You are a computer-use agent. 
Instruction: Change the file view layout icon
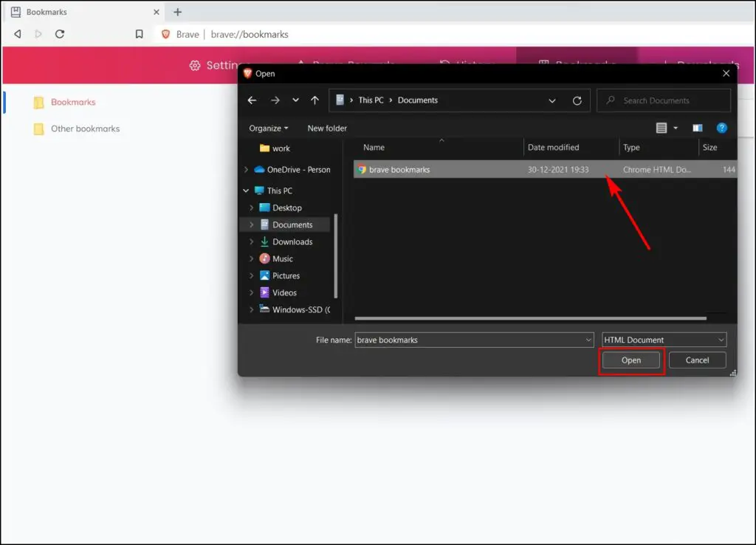click(x=661, y=128)
